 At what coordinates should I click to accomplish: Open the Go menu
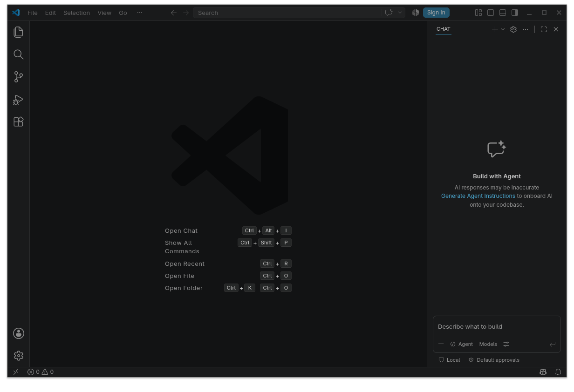(123, 13)
